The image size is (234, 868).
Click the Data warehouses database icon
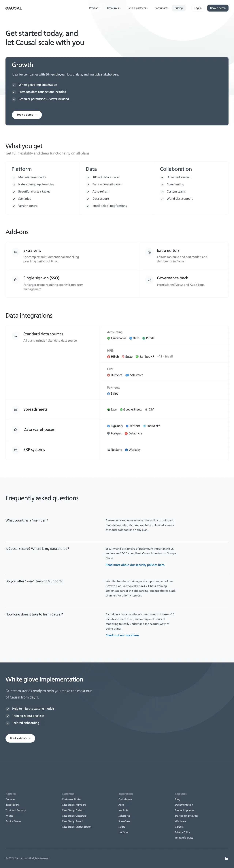[16, 430]
